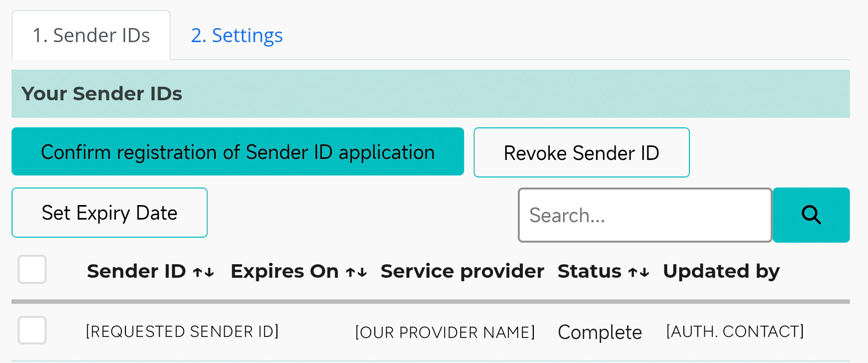This screenshot has width=868, height=363.
Task: Click the magnifying glass search icon
Action: [x=811, y=215]
